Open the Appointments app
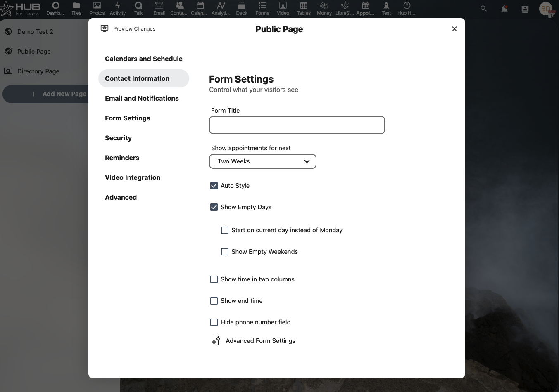This screenshot has height=392, width=559. coord(365,8)
